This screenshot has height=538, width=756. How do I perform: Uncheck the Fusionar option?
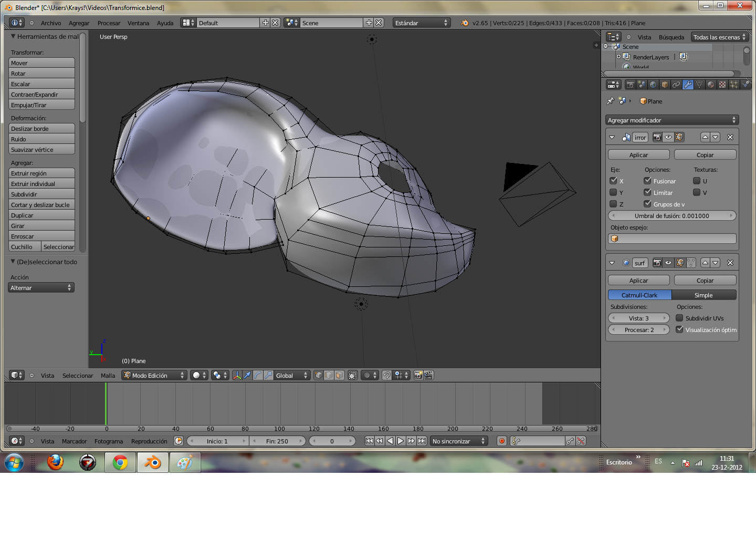point(648,181)
